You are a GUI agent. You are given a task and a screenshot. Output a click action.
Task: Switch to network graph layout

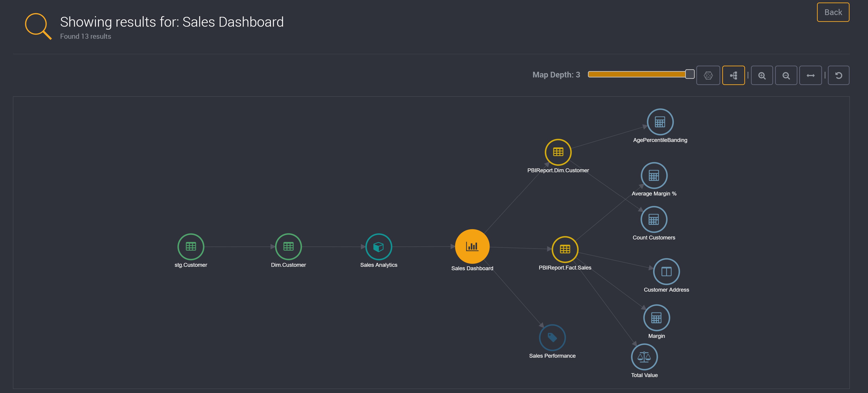click(708, 75)
